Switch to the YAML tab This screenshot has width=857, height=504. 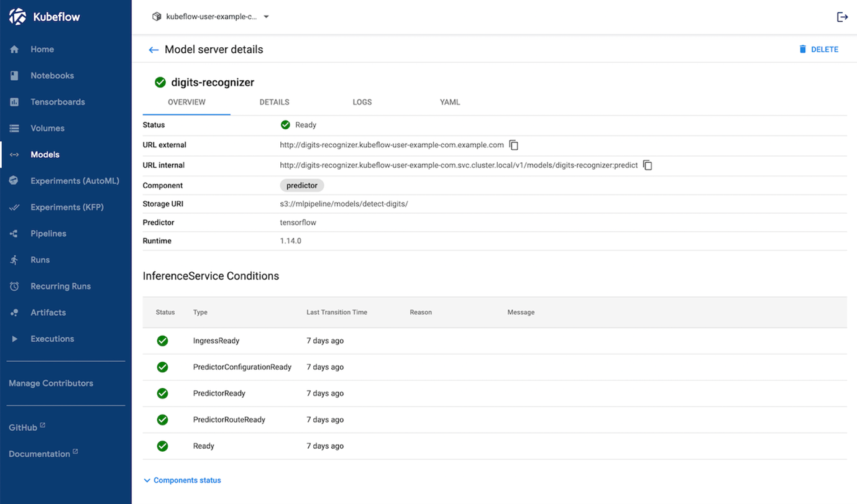pyautogui.click(x=450, y=103)
